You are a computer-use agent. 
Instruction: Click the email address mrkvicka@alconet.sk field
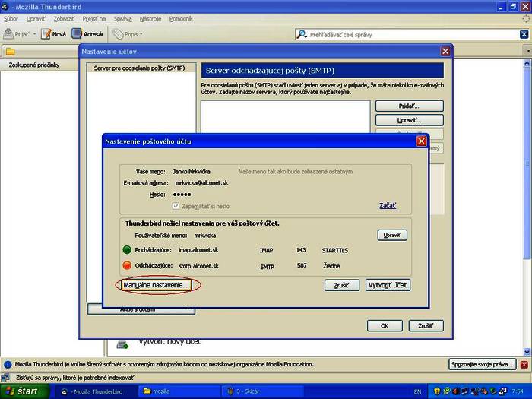point(202,183)
